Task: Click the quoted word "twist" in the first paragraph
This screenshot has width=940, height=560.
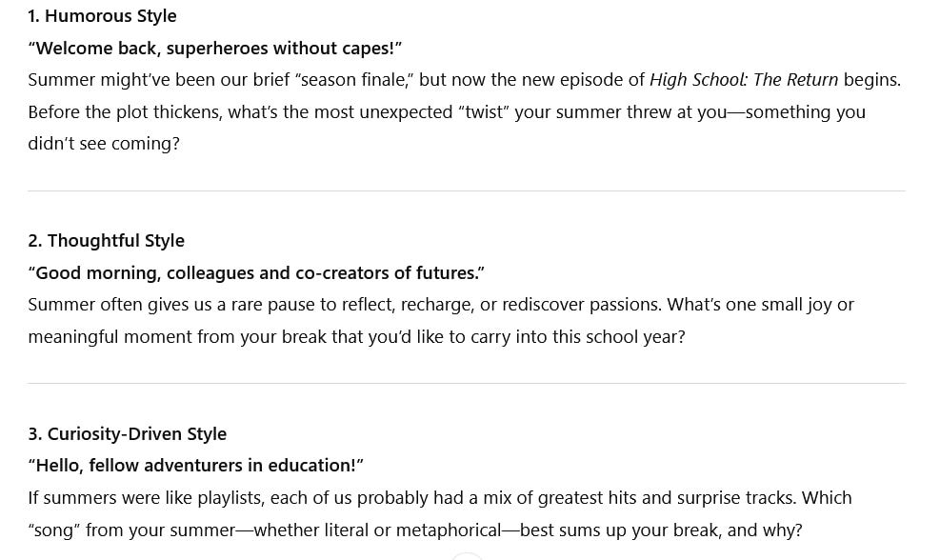Action: pyautogui.click(x=486, y=112)
